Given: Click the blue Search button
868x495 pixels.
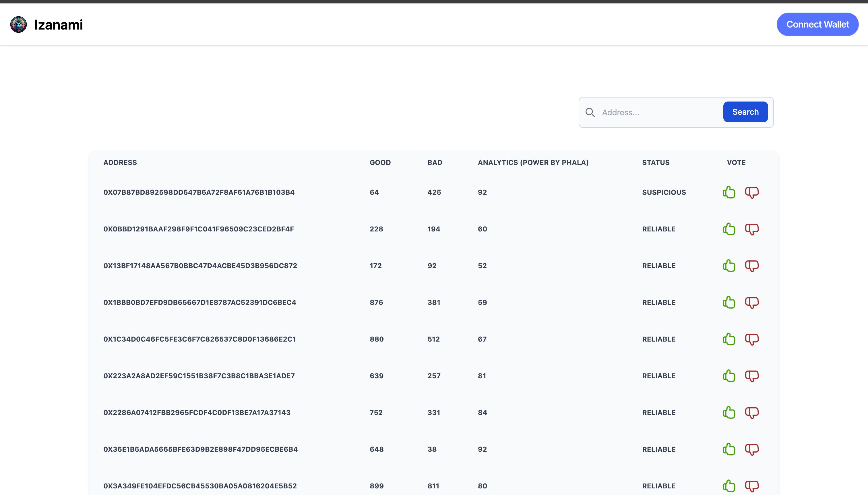Looking at the screenshot, I should tap(745, 112).
